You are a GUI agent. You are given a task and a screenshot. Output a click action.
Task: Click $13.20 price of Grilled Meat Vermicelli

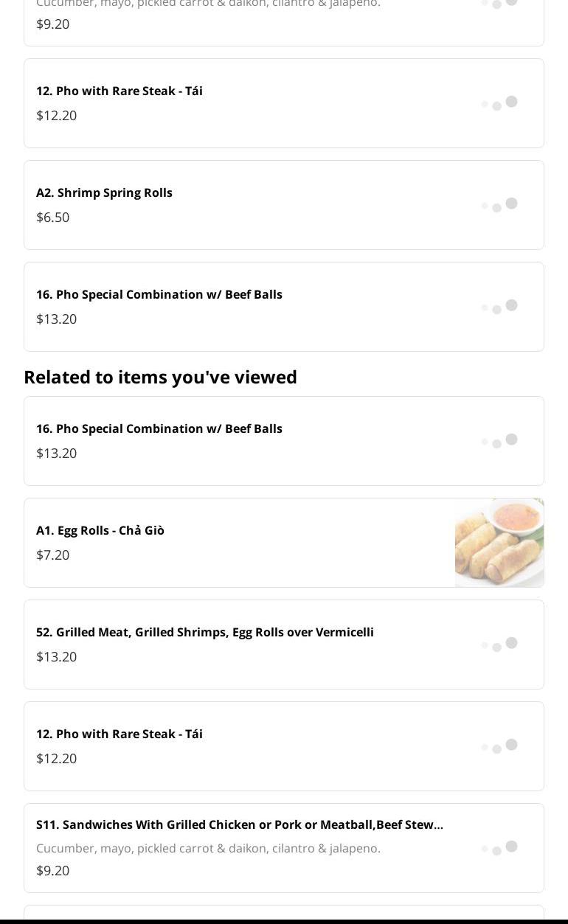56,656
